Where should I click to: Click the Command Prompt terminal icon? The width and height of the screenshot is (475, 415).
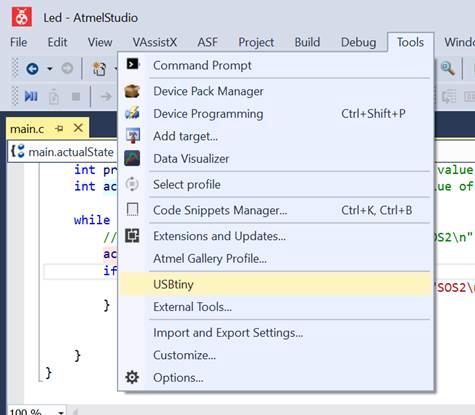[x=133, y=64]
